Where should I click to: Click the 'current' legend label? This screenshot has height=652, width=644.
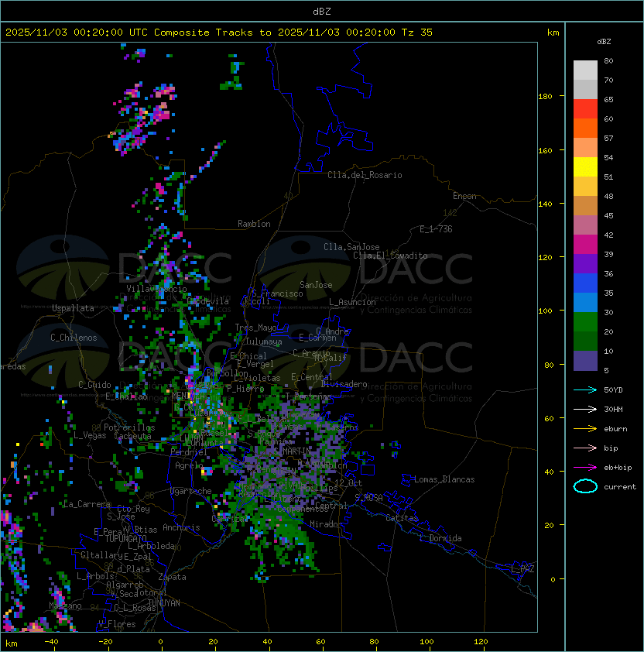pos(620,487)
